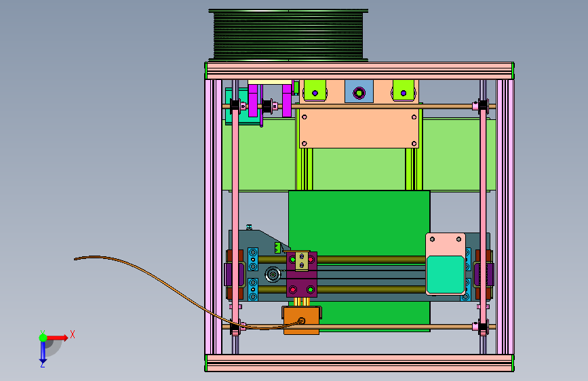Viewport: 588px width, 381px height.
Task: Pick the small green connector on gray plate
Action: click(277, 247)
